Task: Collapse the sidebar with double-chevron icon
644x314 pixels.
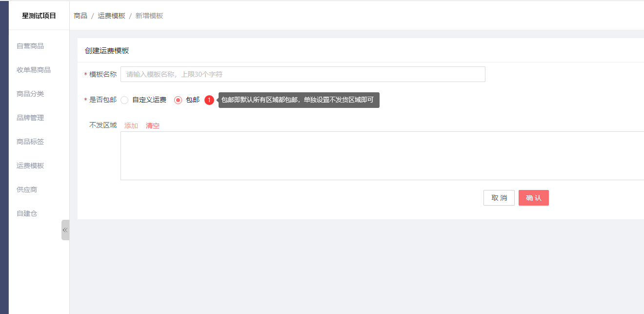Action: [x=65, y=230]
